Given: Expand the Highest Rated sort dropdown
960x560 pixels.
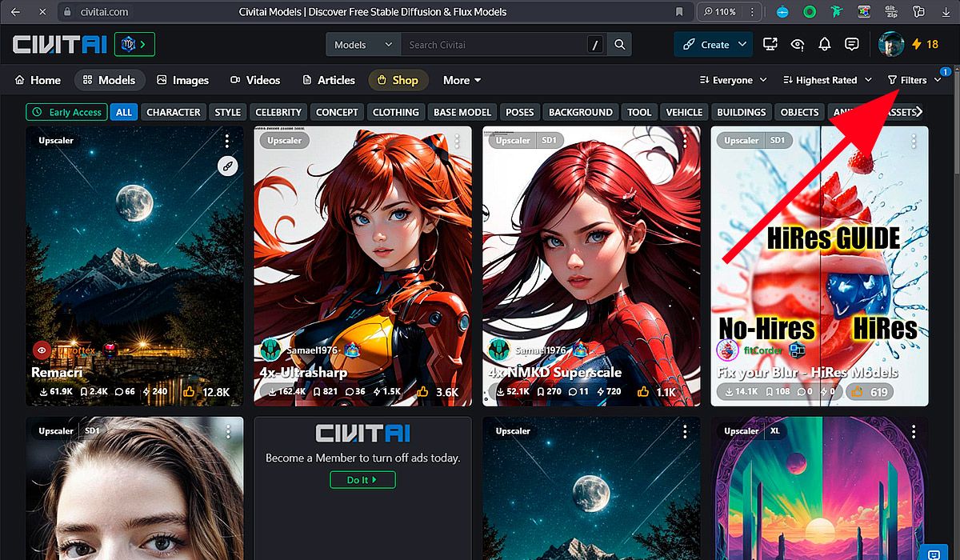Looking at the screenshot, I should coord(827,80).
